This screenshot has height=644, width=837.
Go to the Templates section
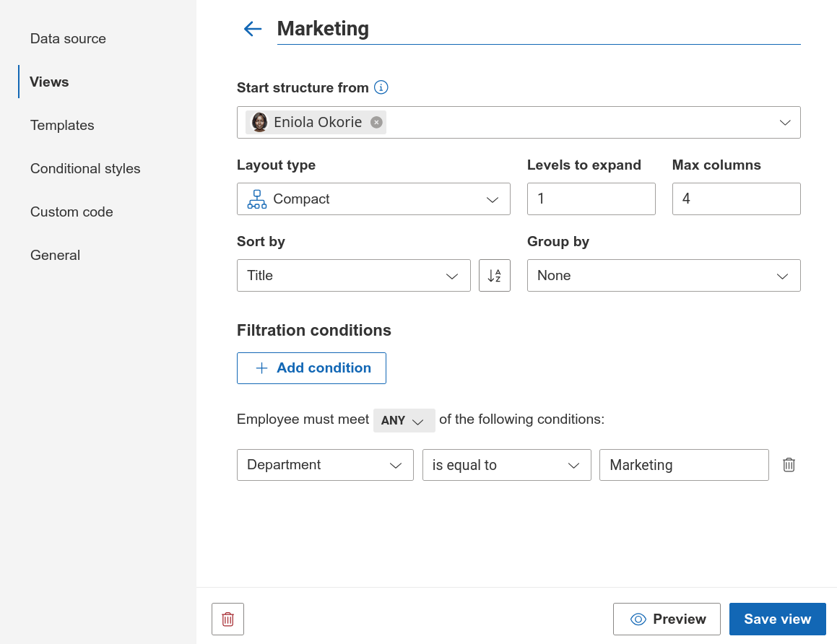click(x=62, y=125)
